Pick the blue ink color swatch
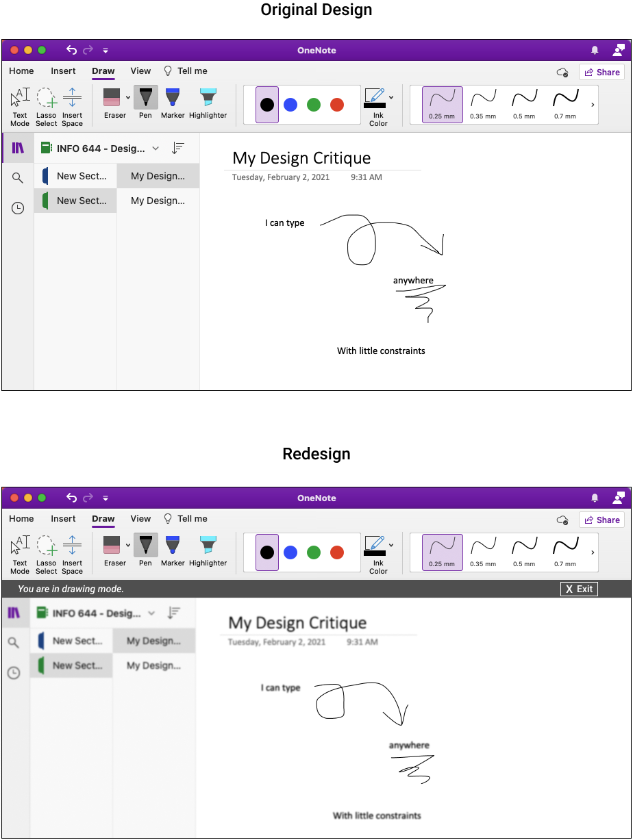 [290, 104]
